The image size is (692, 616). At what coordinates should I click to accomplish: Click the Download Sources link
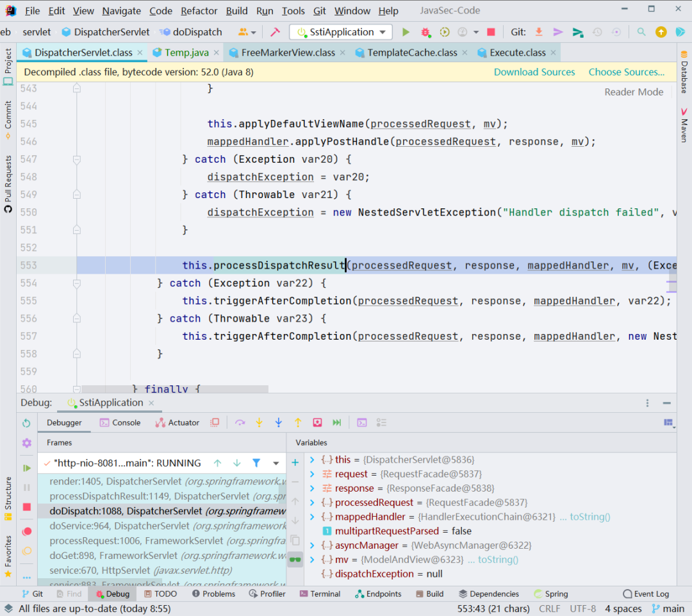(534, 72)
